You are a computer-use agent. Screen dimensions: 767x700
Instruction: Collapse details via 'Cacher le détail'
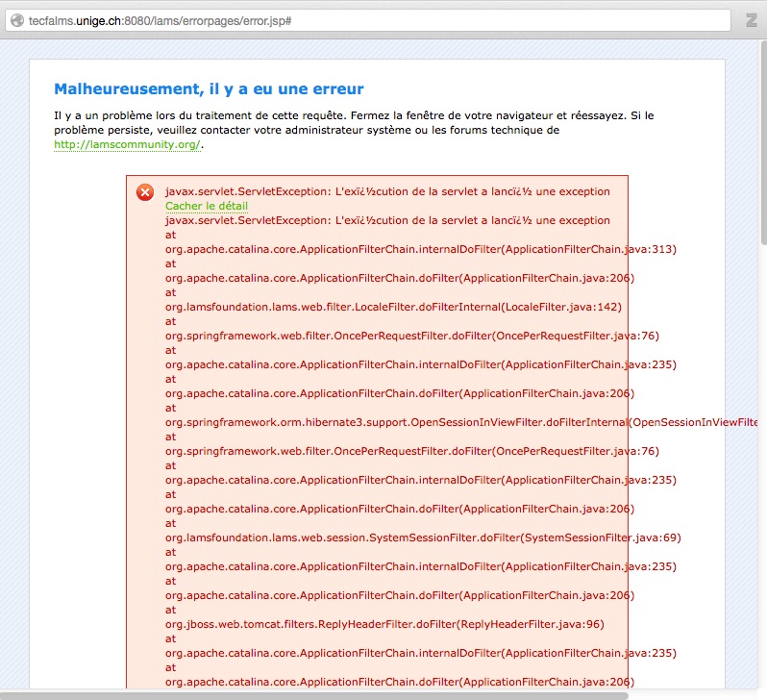[206, 206]
